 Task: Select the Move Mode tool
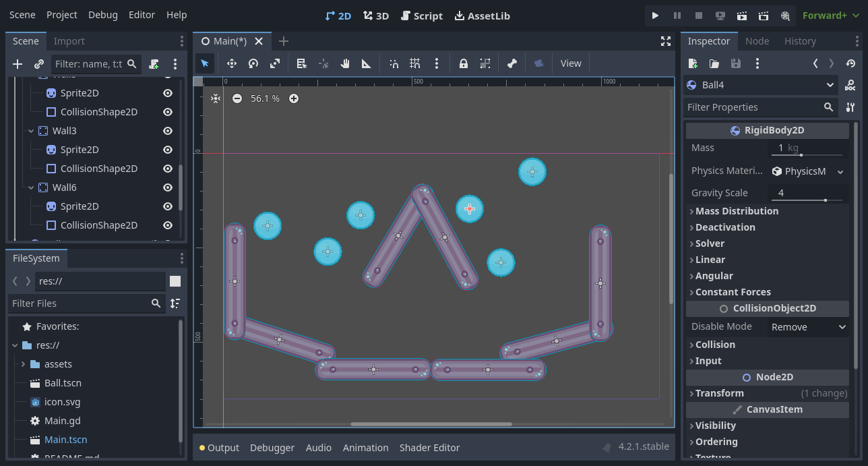pos(231,63)
